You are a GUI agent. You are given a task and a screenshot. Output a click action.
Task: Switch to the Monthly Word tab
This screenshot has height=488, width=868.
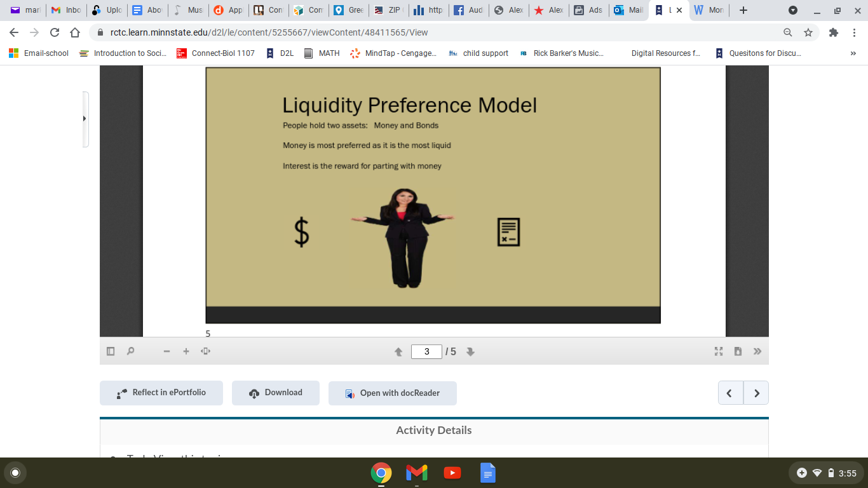[x=707, y=10]
